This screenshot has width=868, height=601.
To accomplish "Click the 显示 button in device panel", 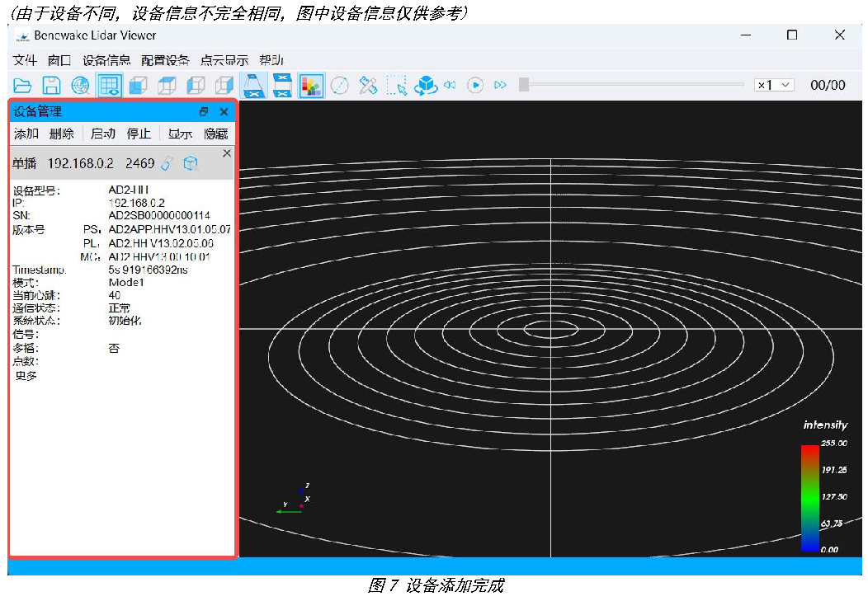I will (180, 134).
